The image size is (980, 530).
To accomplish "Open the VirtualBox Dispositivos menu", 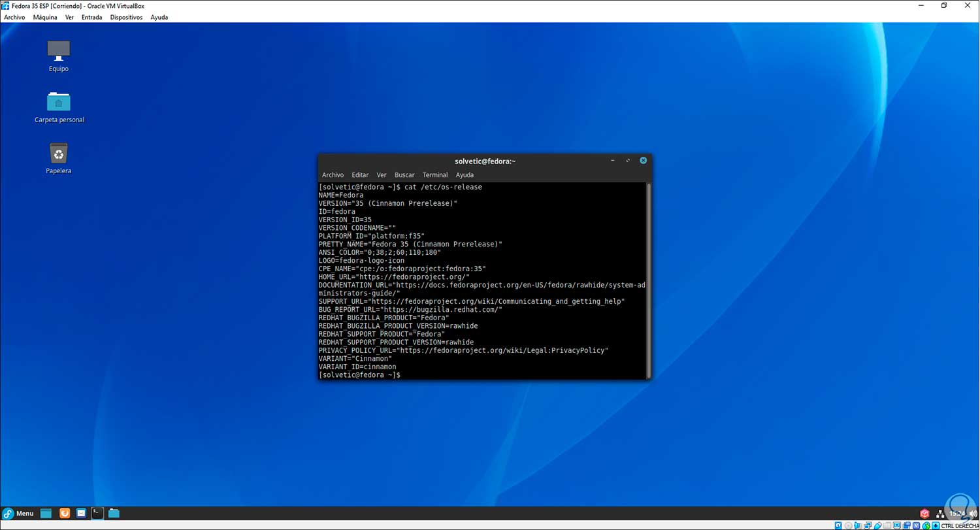I will pos(126,17).
